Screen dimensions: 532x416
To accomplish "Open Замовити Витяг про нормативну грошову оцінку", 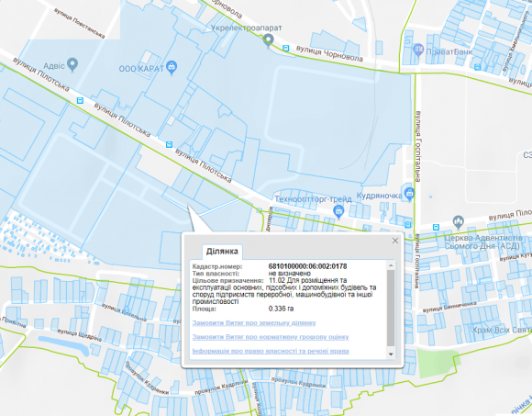I will coord(271,337).
